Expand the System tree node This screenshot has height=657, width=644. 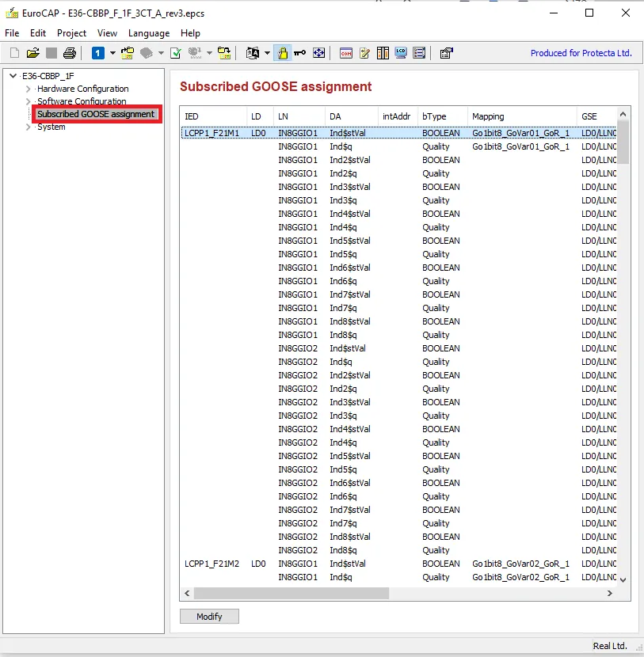[28, 127]
